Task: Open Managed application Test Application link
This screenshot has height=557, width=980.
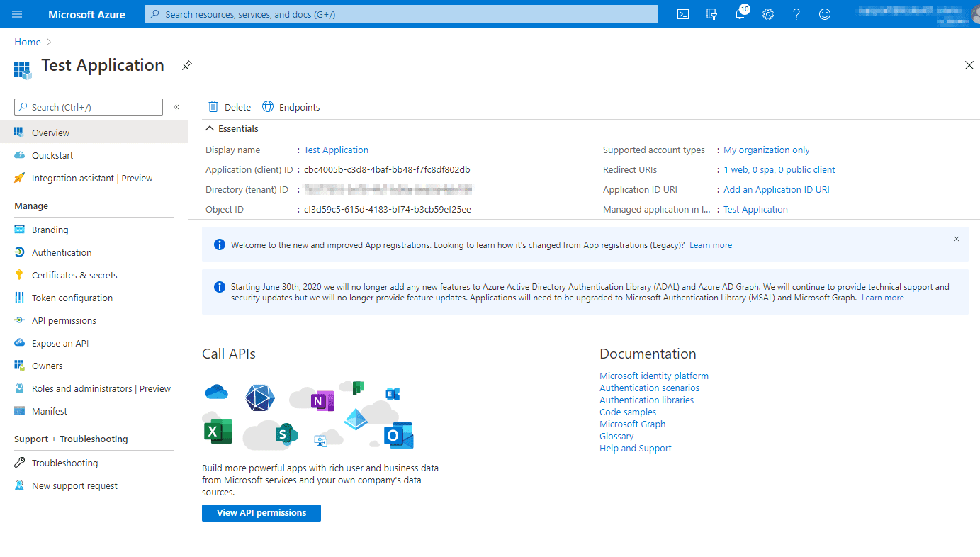Action: (x=755, y=210)
